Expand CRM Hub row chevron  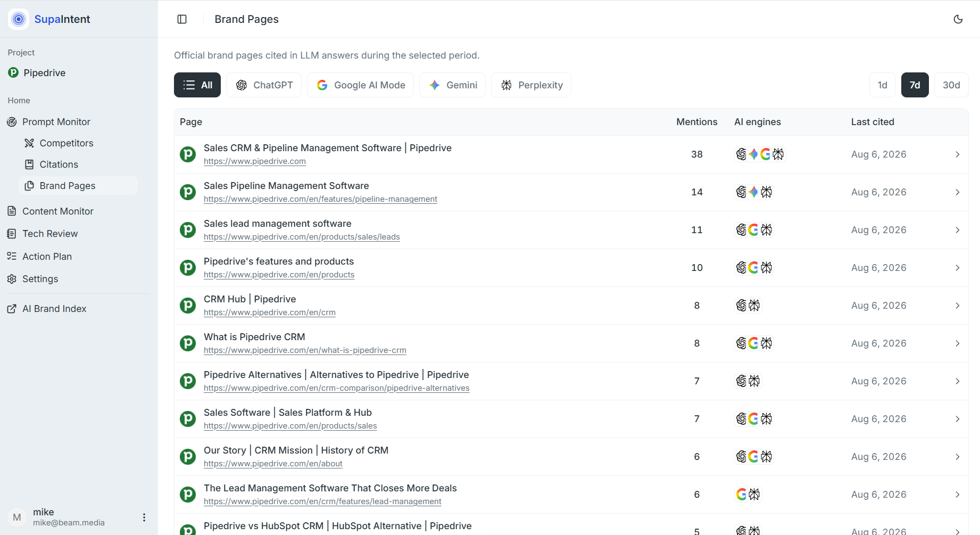pyautogui.click(x=957, y=306)
